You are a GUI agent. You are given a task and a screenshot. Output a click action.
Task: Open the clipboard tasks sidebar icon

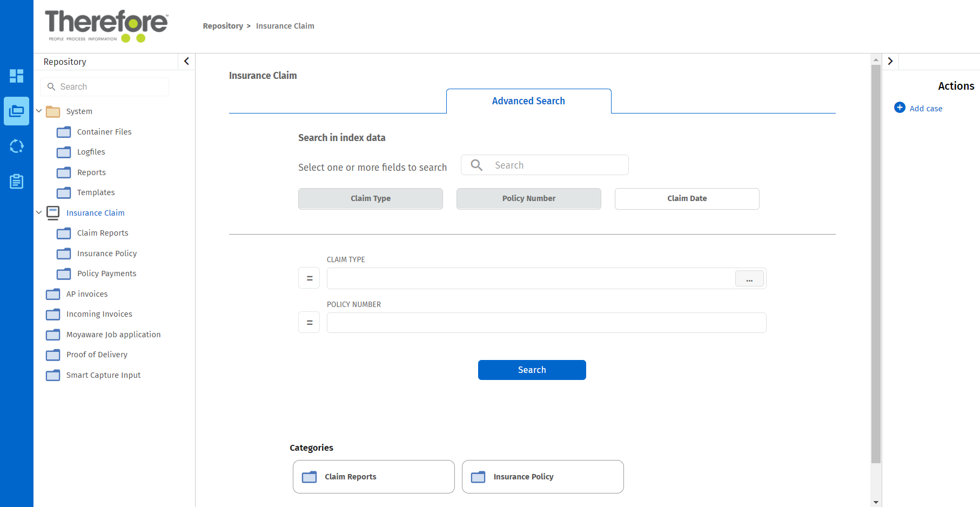coord(16,182)
